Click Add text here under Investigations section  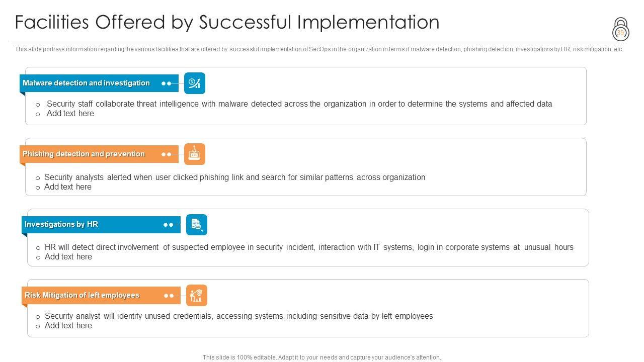[x=68, y=257]
